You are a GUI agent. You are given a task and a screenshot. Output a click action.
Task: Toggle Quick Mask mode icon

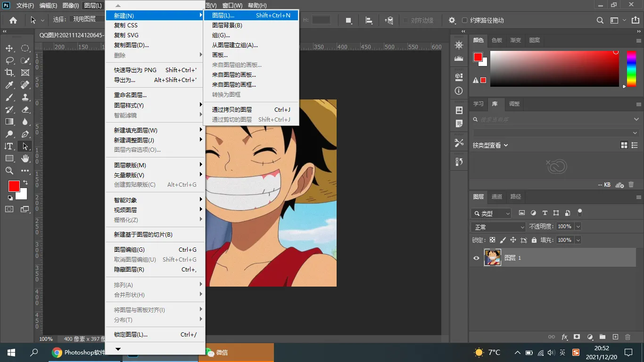pyautogui.click(x=9, y=209)
